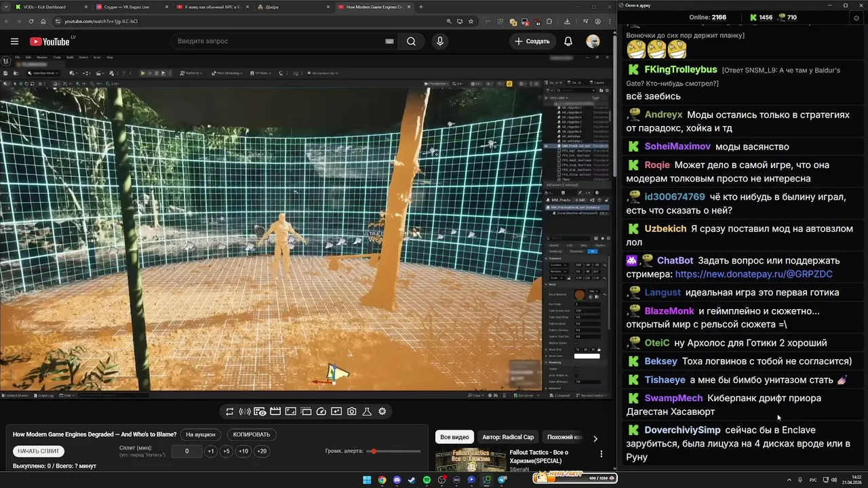Click the На аукцион button

201,434
